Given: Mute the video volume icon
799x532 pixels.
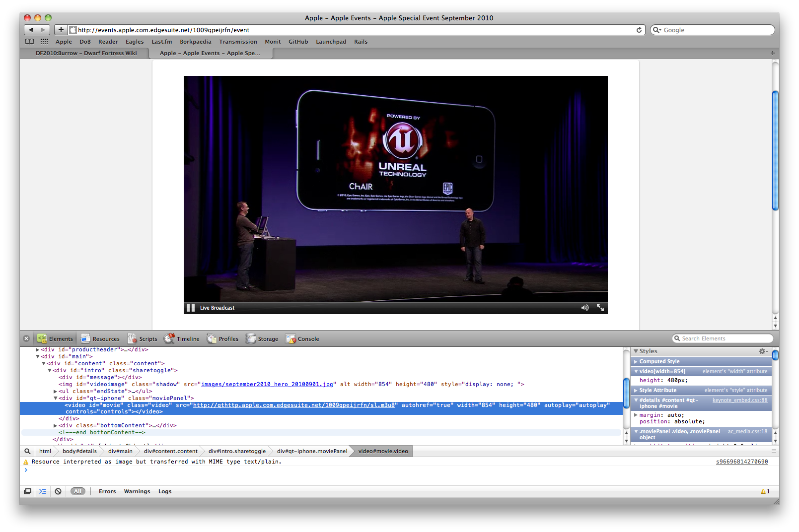Looking at the screenshot, I should (x=585, y=308).
